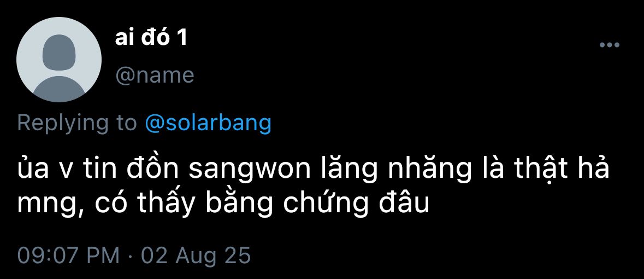Open the three-dot more options menu

click(610, 45)
